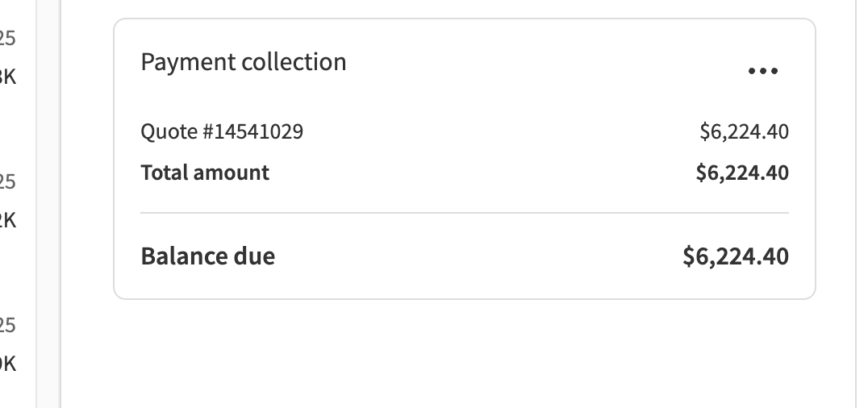Click the empty area below the Payment collection card
This screenshot has height=408, width=868.
(464, 355)
